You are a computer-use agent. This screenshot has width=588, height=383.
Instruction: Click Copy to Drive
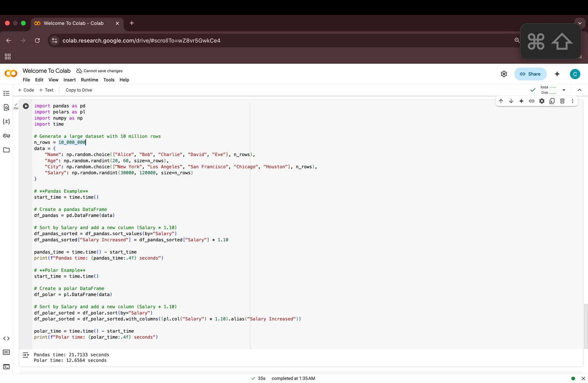pyautogui.click(x=79, y=90)
